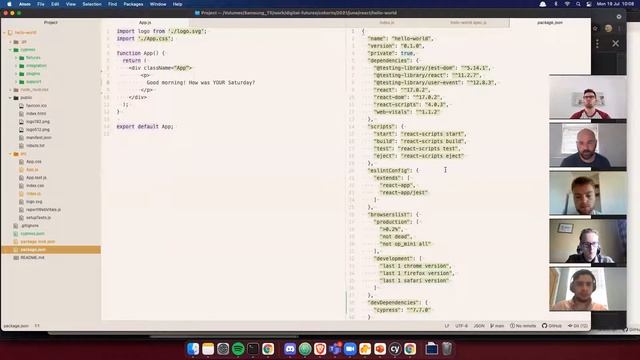Open the Apple menu
The height and width of the screenshot is (360, 640).
pyautogui.click(x=9, y=4)
